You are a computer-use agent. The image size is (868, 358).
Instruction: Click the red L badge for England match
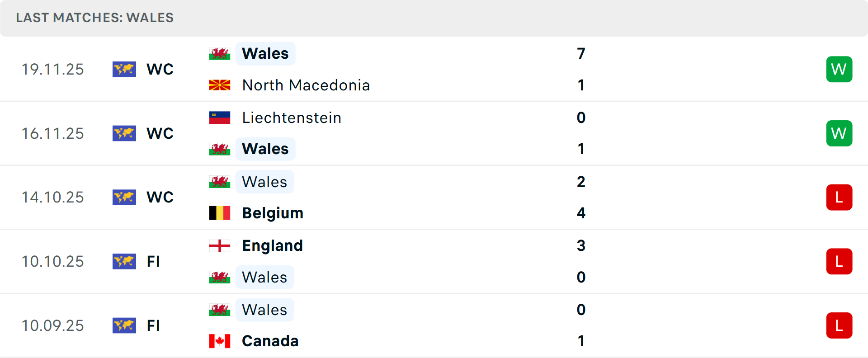(839, 261)
